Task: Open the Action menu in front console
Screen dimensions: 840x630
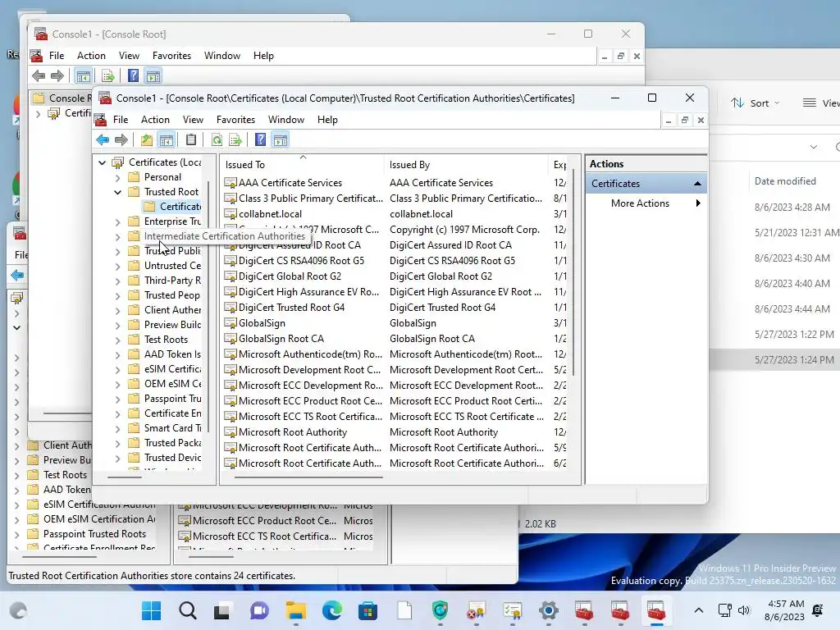Action: tap(155, 120)
